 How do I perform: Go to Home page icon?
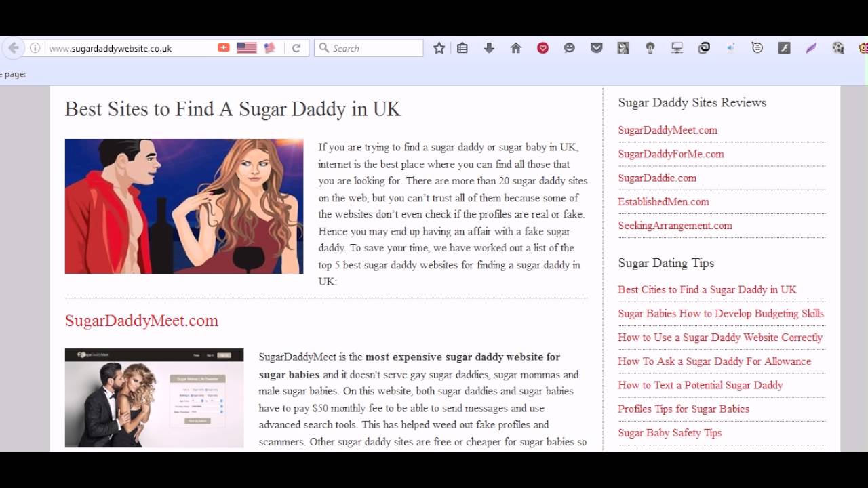point(516,48)
